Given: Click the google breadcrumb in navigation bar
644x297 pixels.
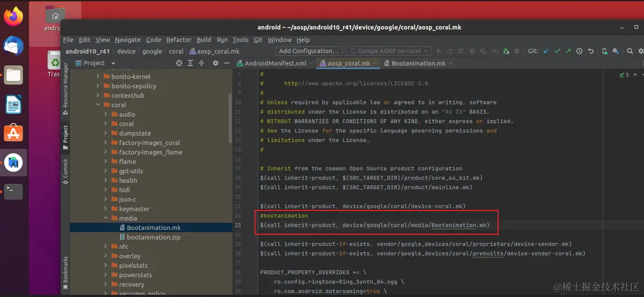Looking at the screenshot, I should (x=152, y=51).
